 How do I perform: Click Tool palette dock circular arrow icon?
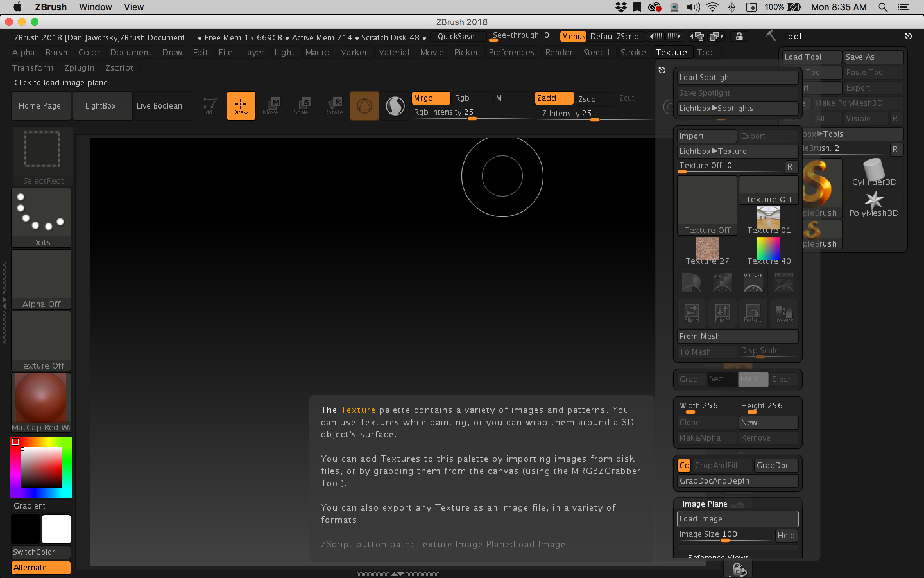click(x=908, y=36)
